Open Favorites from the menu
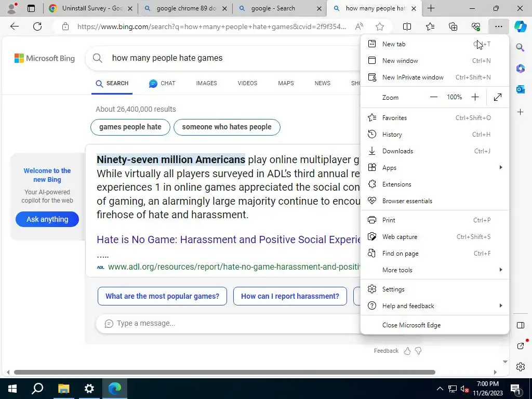 pyautogui.click(x=435, y=118)
